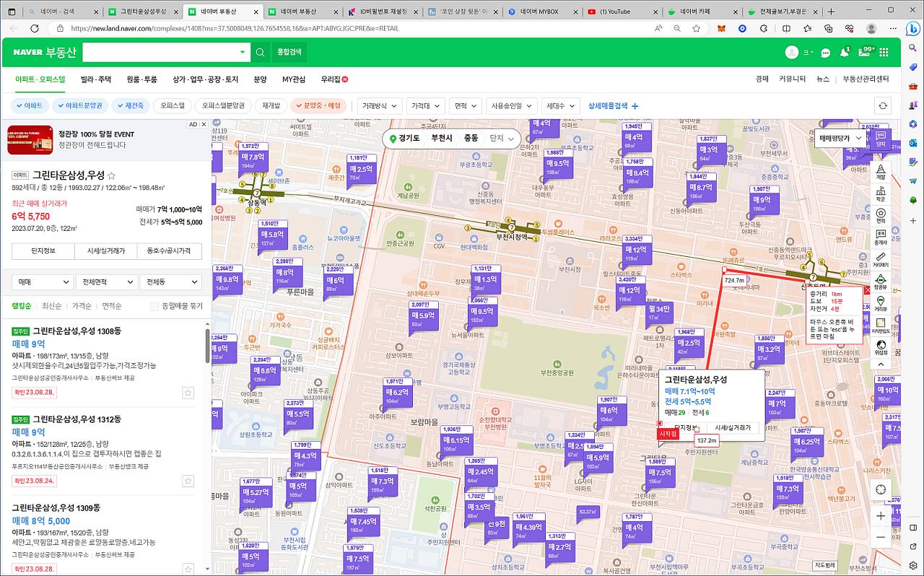Image resolution: width=924 pixels, height=576 pixels.
Task: Open the 가격대 dropdown
Action: [425, 105]
